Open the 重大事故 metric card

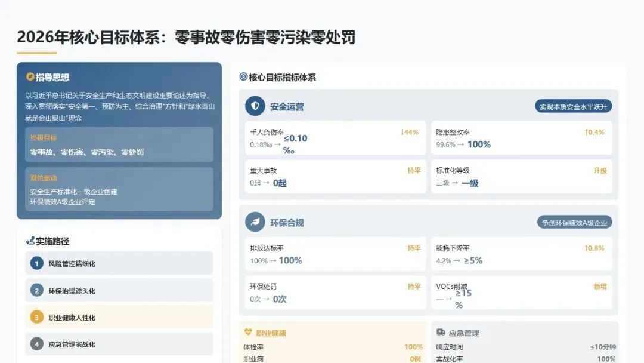[335, 177]
